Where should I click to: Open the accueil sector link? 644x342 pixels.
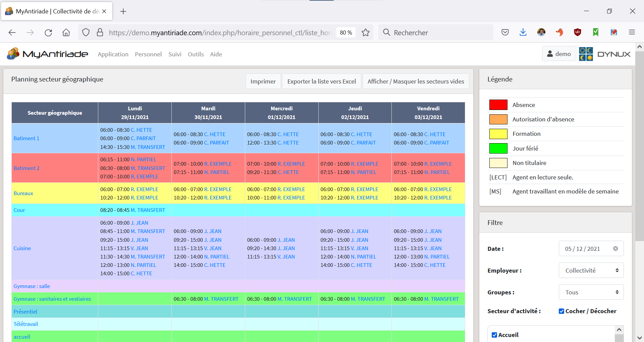(22, 337)
